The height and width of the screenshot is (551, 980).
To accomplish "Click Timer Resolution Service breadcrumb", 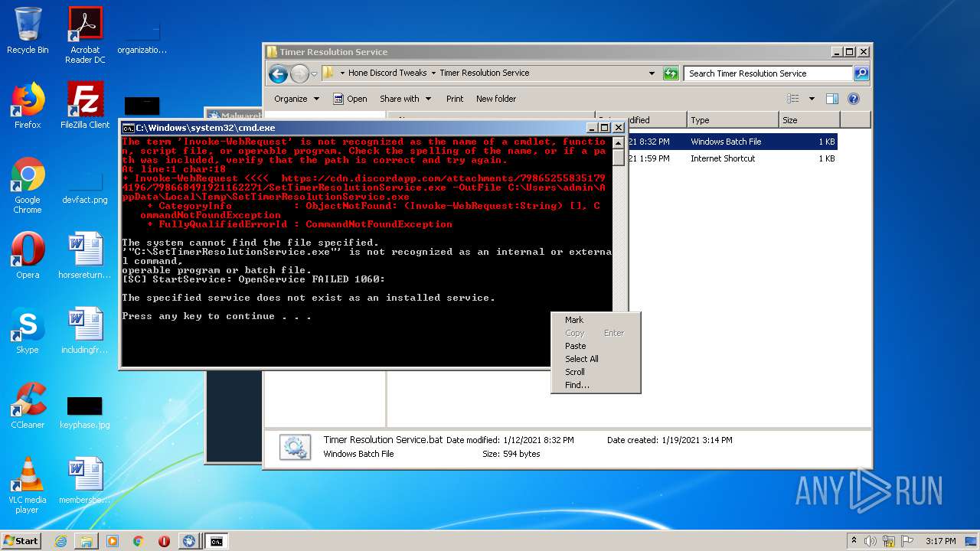I will [484, 73].
